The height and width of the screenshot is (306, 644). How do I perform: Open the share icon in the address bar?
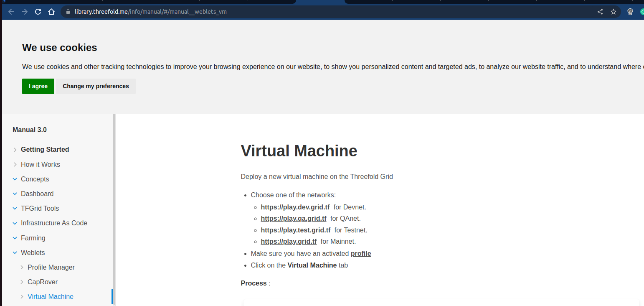click(x=600, y=12)
